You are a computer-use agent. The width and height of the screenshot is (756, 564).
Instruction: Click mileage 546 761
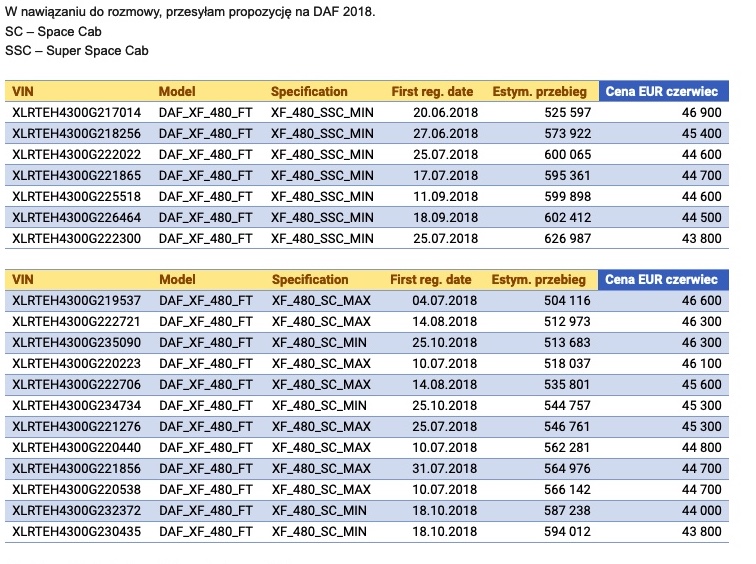[567, 427]
